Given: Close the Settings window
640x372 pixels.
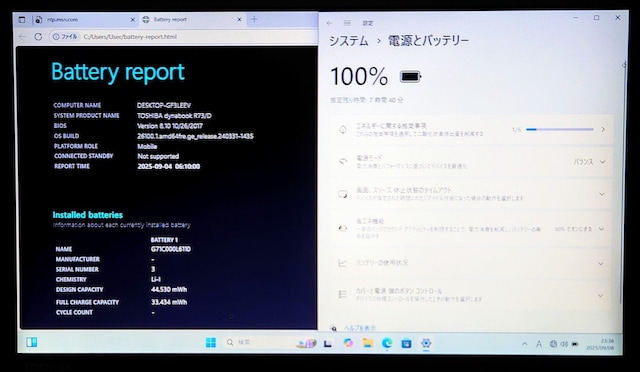Looking at the screenshot, I should 618,18.
